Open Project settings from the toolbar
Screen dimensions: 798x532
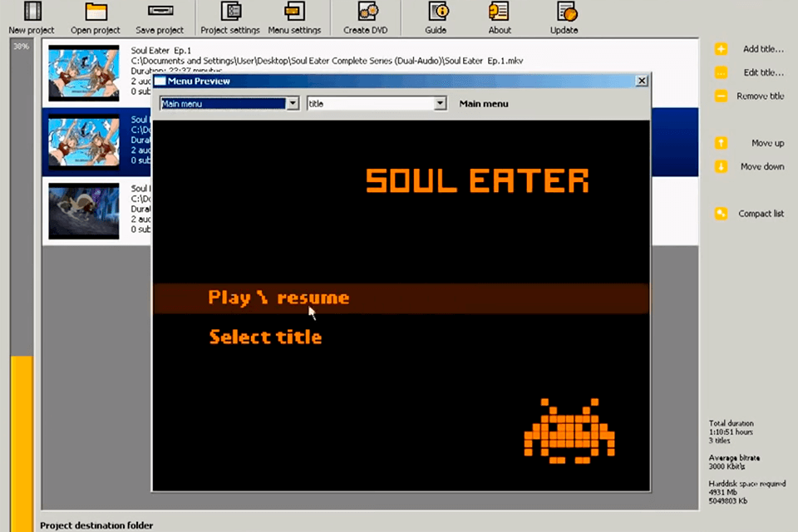[x=231, y=12]
